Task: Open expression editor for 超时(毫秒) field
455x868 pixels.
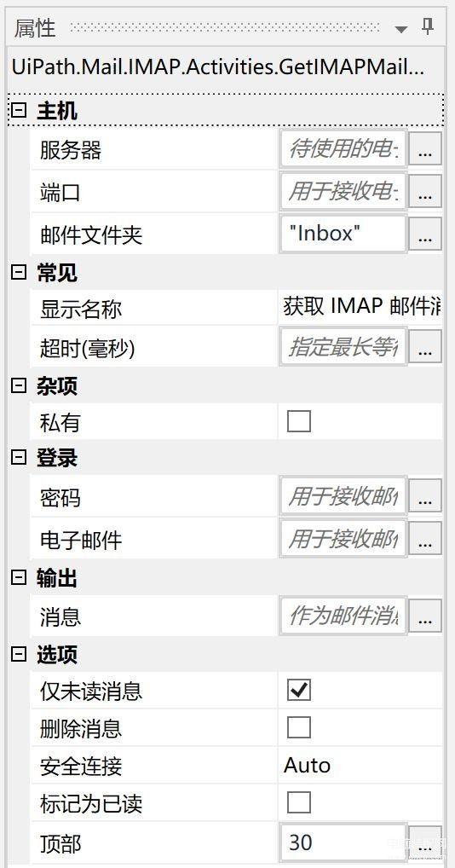Action: point(425,346)
